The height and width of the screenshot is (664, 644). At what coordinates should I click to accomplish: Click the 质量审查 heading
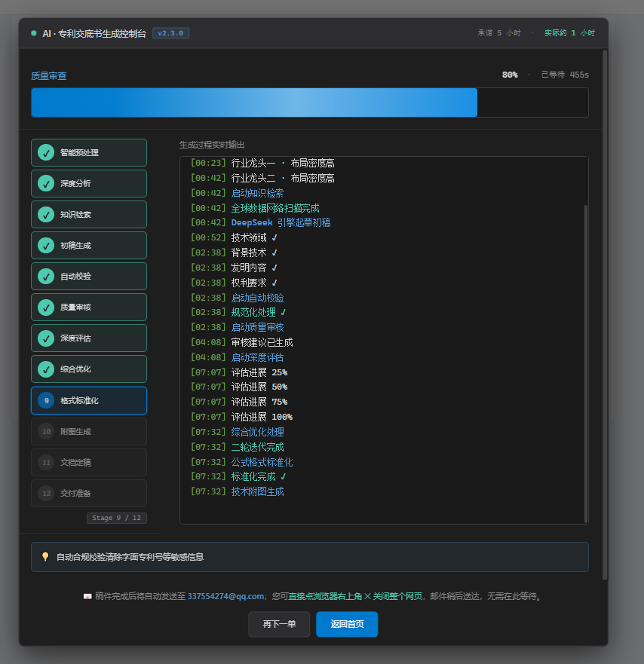click(x=49, y=76)
